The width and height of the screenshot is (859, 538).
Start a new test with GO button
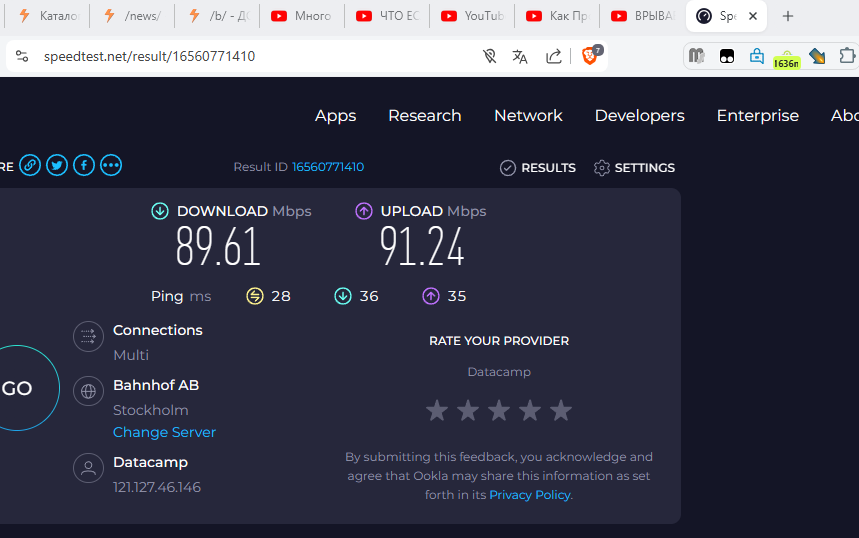16,388
